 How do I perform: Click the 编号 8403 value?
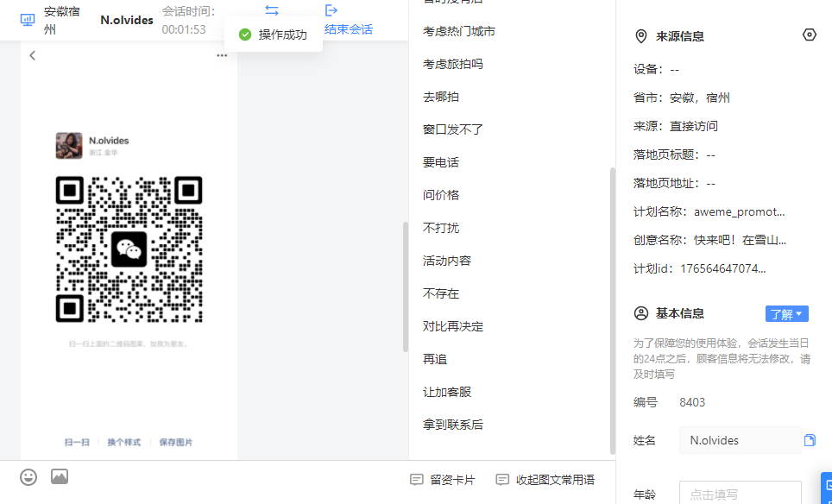[692, 403]
